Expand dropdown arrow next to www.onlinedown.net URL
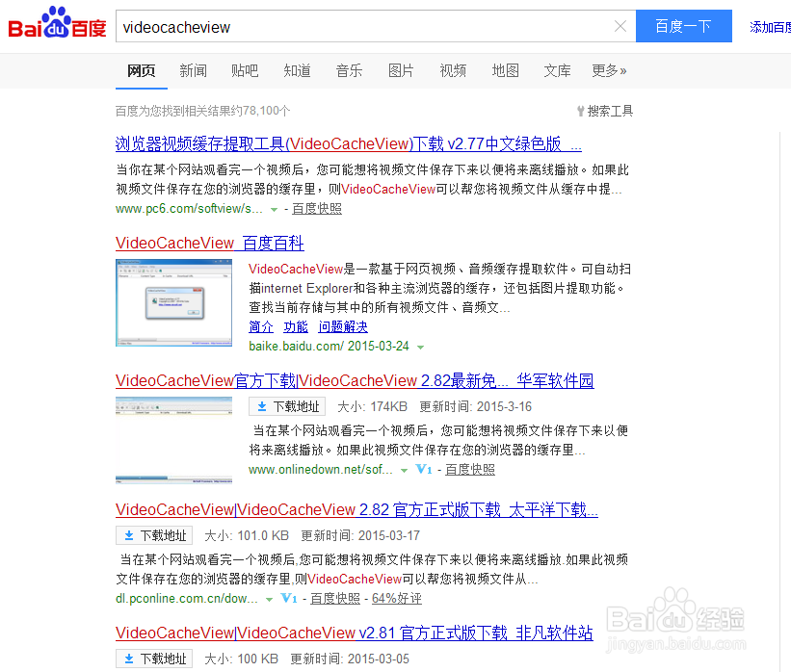The image size is (791, 672). click(404, 471)
